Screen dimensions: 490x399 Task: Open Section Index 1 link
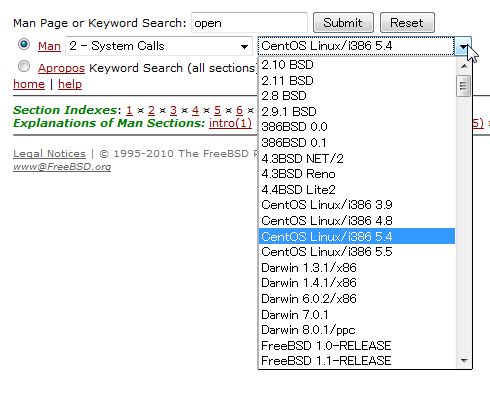[x=129, y=110]
